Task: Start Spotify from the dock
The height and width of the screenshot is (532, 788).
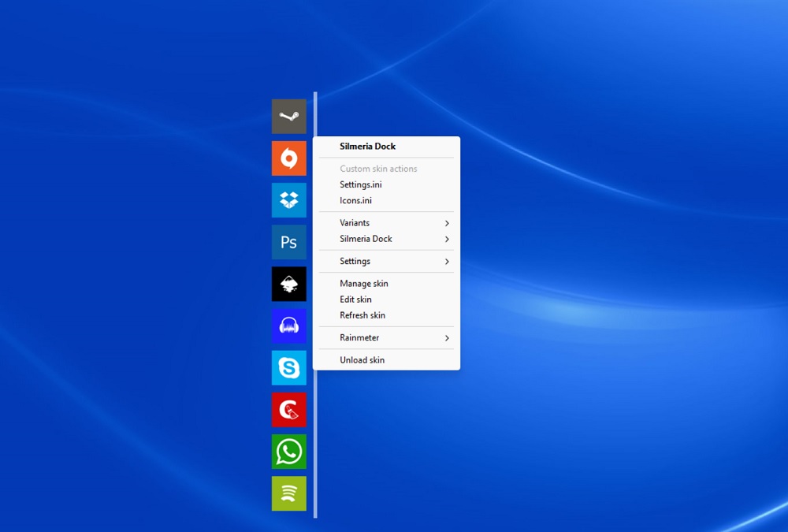Action: tap(288, 493)
